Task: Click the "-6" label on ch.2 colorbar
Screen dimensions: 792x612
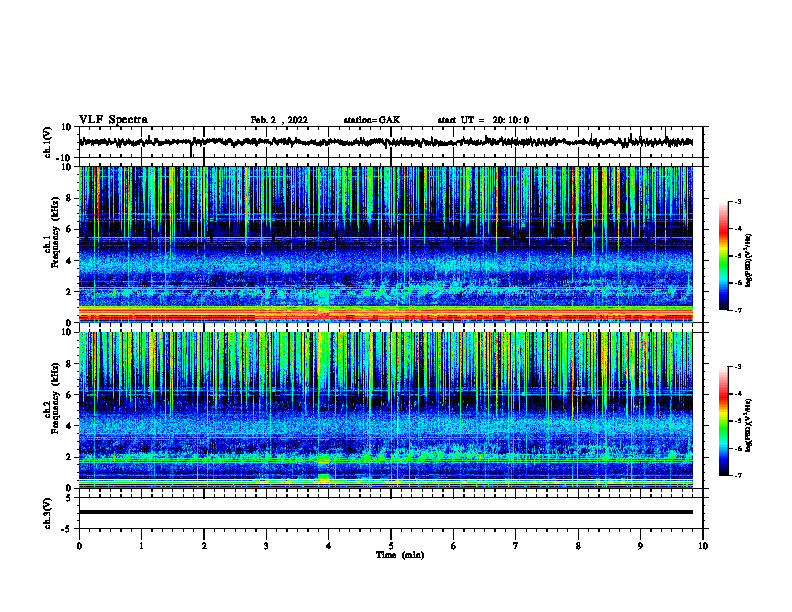Action: pos(738,448)
